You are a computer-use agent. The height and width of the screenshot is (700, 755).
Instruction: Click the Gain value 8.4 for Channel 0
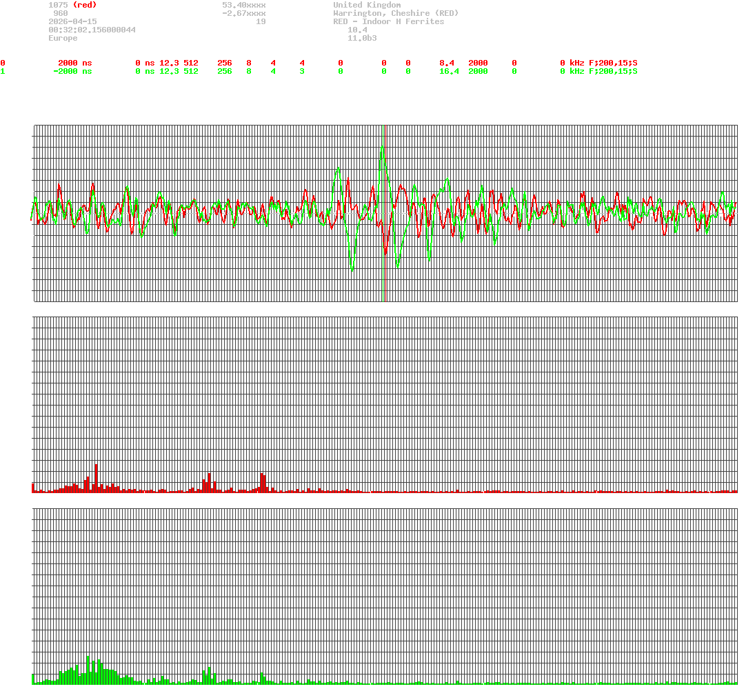coord(447,63)
